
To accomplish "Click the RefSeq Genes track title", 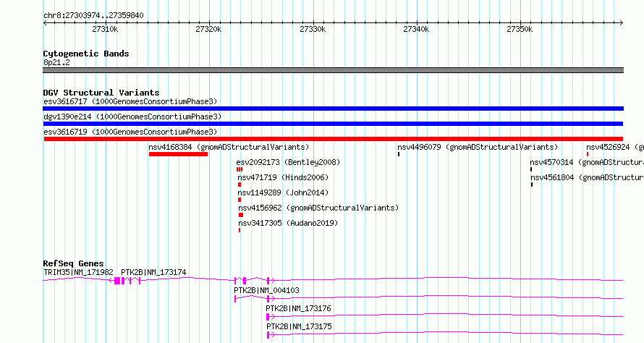I will [x=73, y=263].
